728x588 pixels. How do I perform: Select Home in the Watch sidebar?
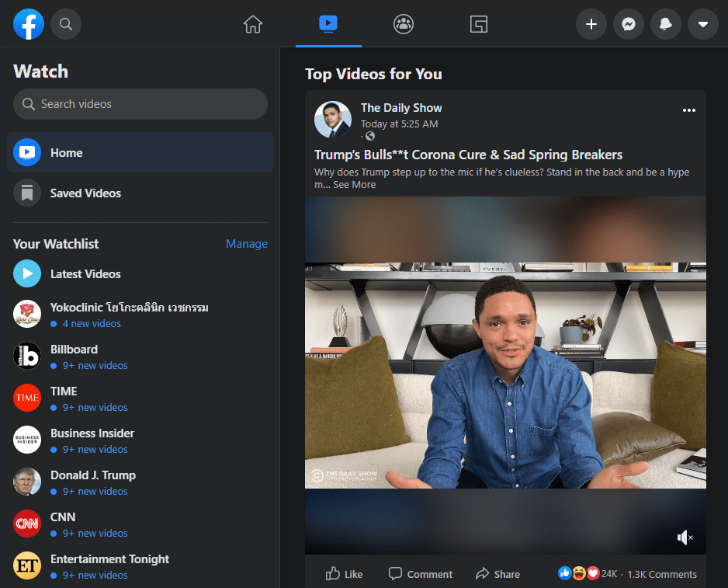coord(140,152)
